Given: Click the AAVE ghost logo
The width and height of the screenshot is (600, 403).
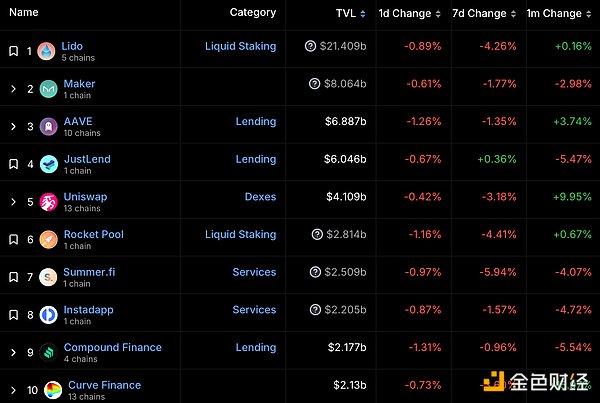Looking at the screenshot, I should click(47, 128).
